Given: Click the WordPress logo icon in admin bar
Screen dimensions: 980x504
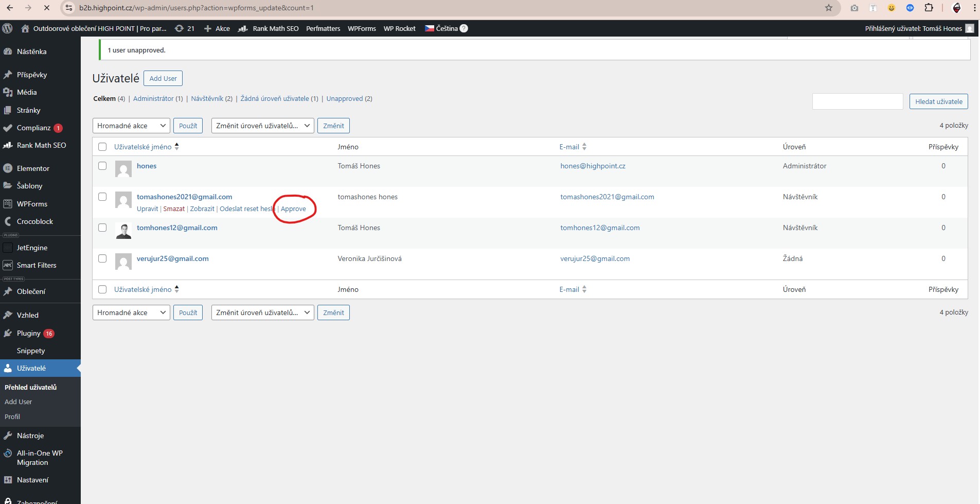Looking at the screenshot, I should pos(7,28).
